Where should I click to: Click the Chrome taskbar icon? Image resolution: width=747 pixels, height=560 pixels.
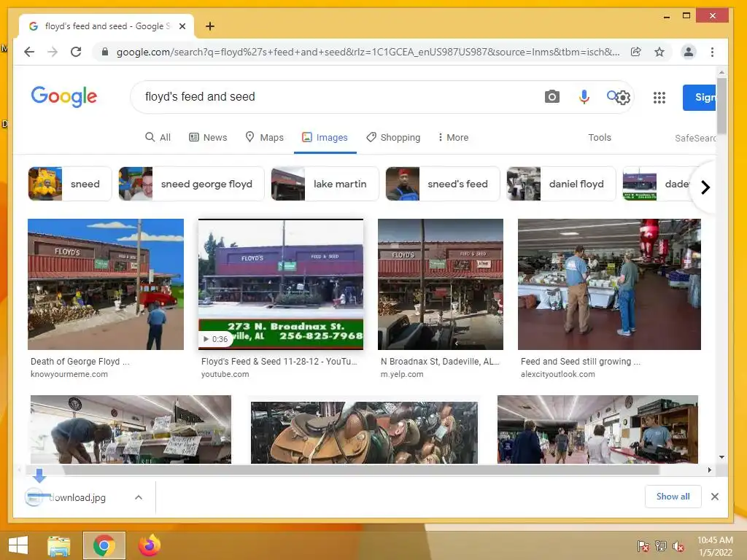(104, 545)
